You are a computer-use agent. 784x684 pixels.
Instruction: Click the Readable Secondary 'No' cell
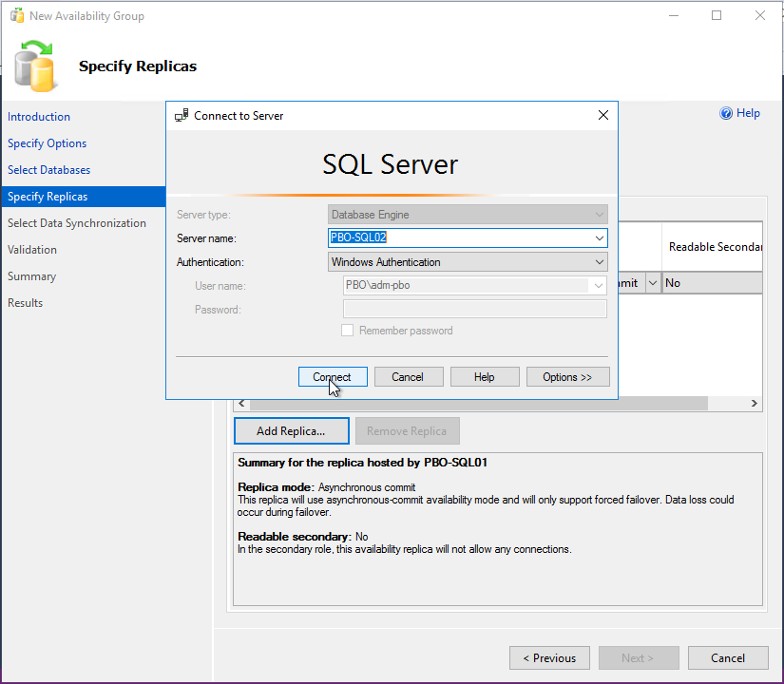click(712, 283)
